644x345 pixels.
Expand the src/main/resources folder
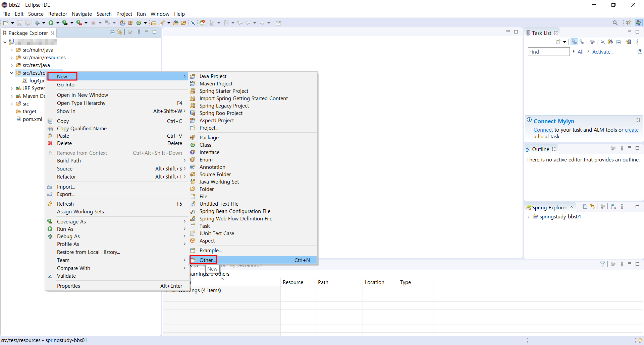point(12,58)
